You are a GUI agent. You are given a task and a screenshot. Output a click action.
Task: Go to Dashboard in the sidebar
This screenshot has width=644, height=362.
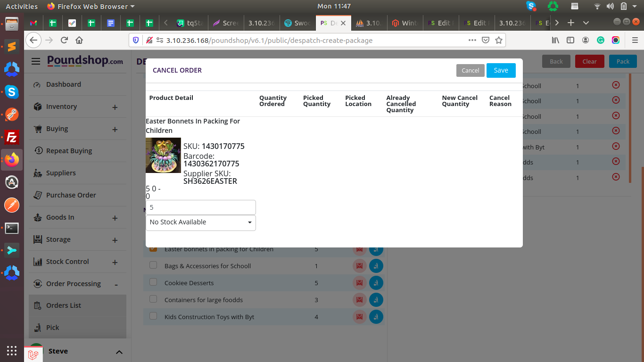point(63,84)
